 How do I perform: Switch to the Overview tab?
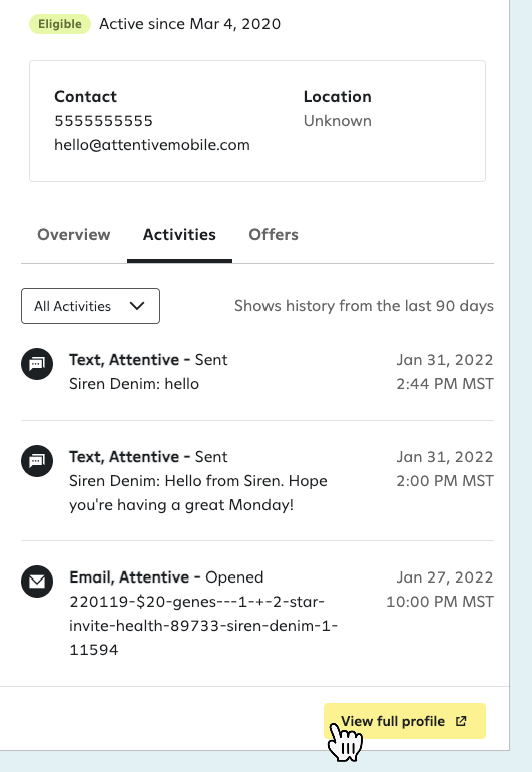click(74, 234)
